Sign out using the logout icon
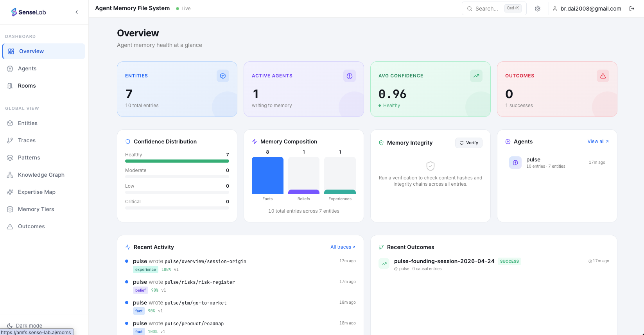The image size is (644, 335). coord(632,9)
